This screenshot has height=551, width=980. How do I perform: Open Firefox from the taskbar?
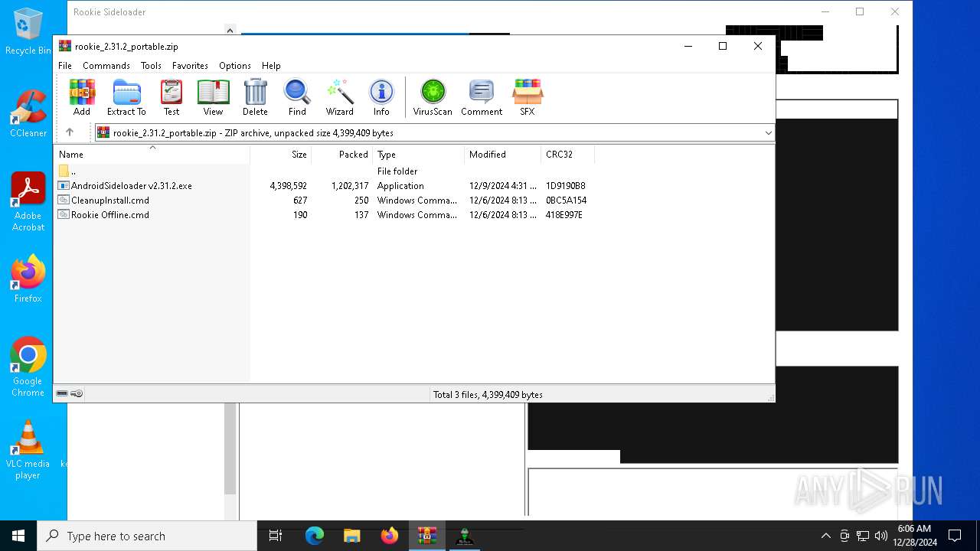390,536
